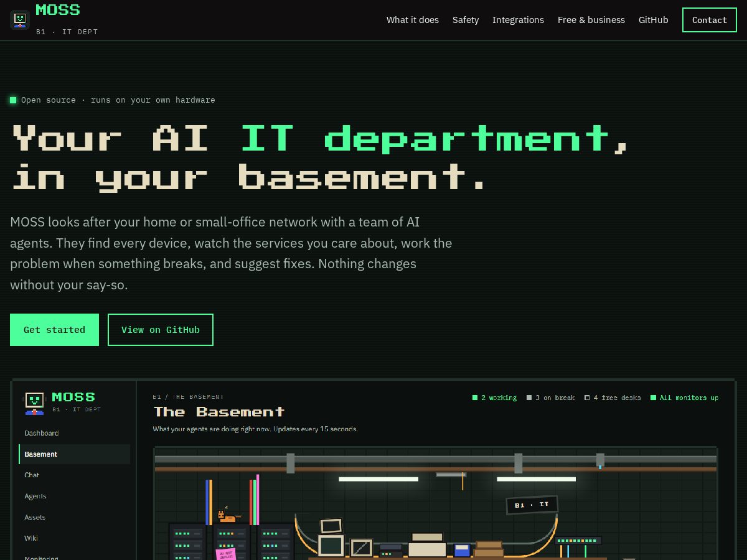Open the Integrations nav link
Image resolution: width=747 pixels, height=560 pixels.
point(518,20)
